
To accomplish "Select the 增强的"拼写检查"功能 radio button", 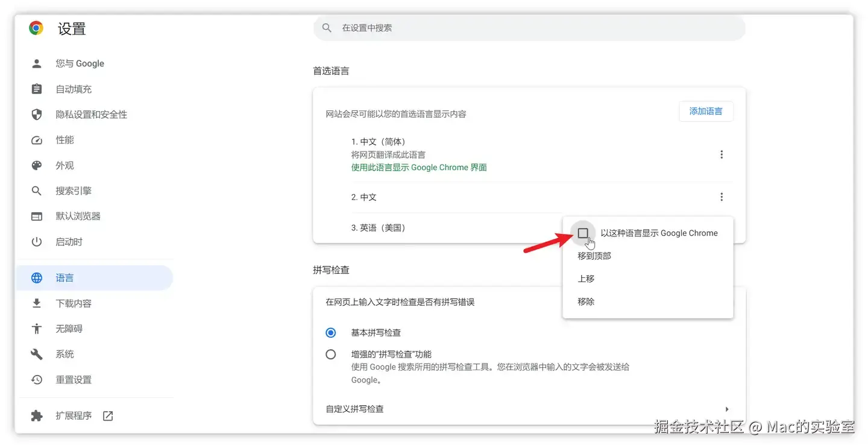I will click(x=330, y=355).
